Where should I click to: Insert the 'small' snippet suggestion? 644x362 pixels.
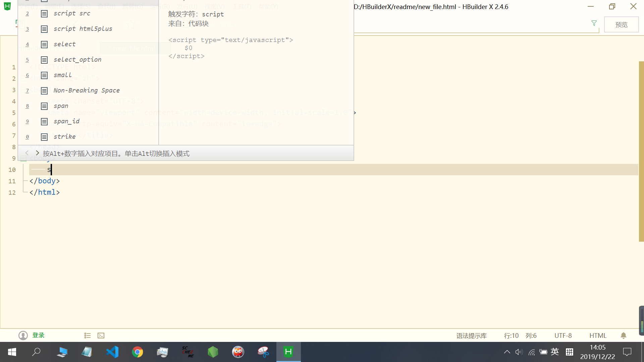coord(88,75)
